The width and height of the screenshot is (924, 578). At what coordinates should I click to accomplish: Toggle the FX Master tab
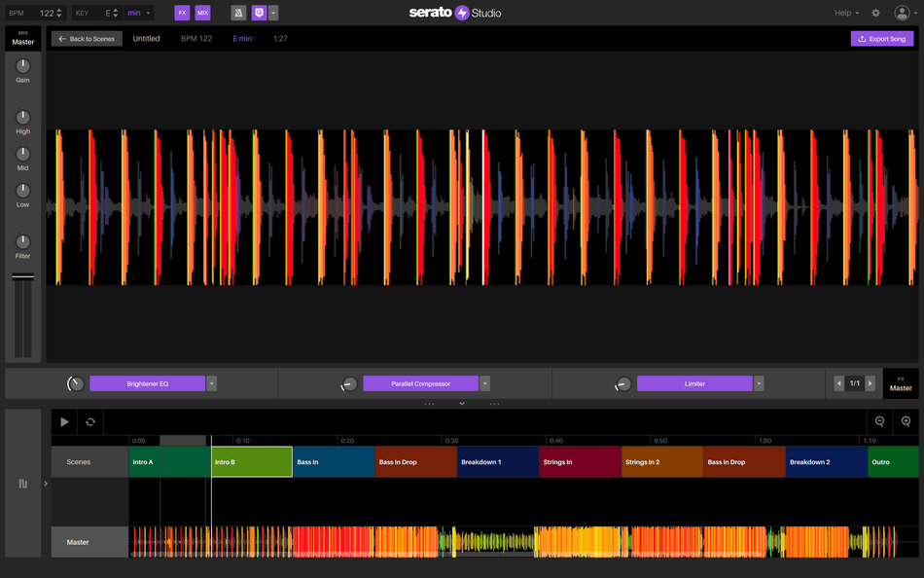[901, 383]
